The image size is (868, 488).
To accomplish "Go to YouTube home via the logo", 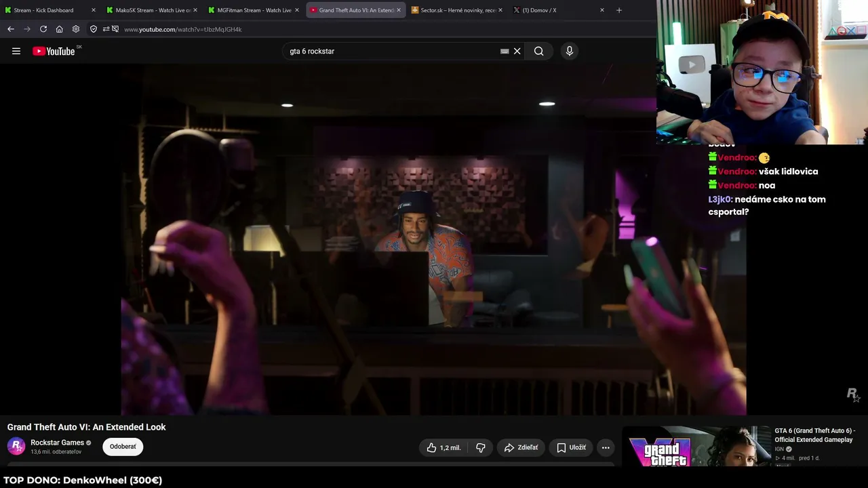I will [54, 51].
